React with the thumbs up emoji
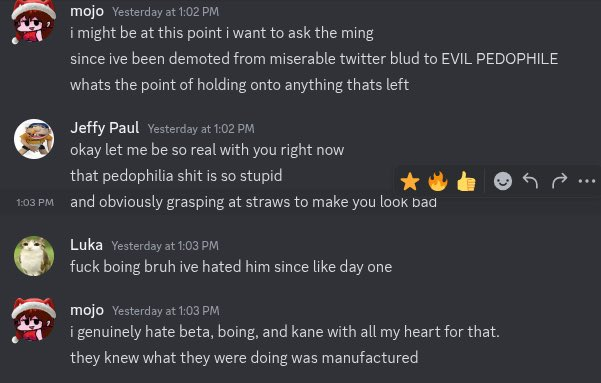The width and height of the screenshot is (601, 383). coord(466,181)
